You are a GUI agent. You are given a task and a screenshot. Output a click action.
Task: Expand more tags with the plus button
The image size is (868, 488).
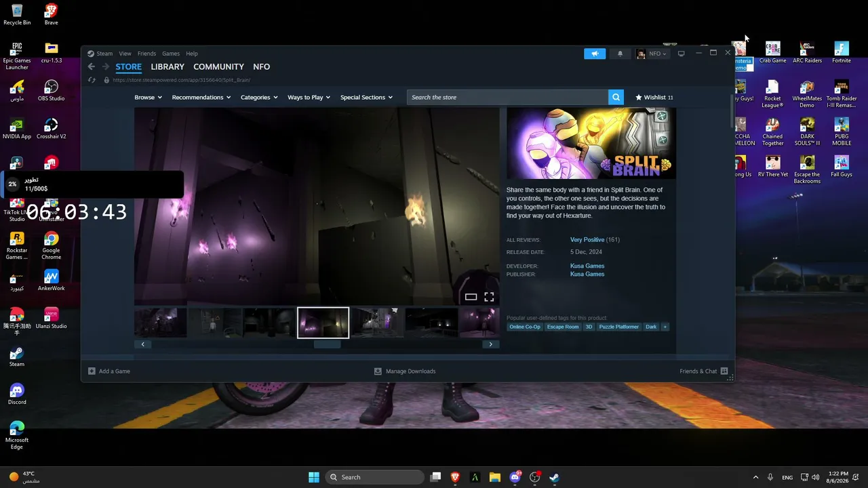click(x=665, y=327)
